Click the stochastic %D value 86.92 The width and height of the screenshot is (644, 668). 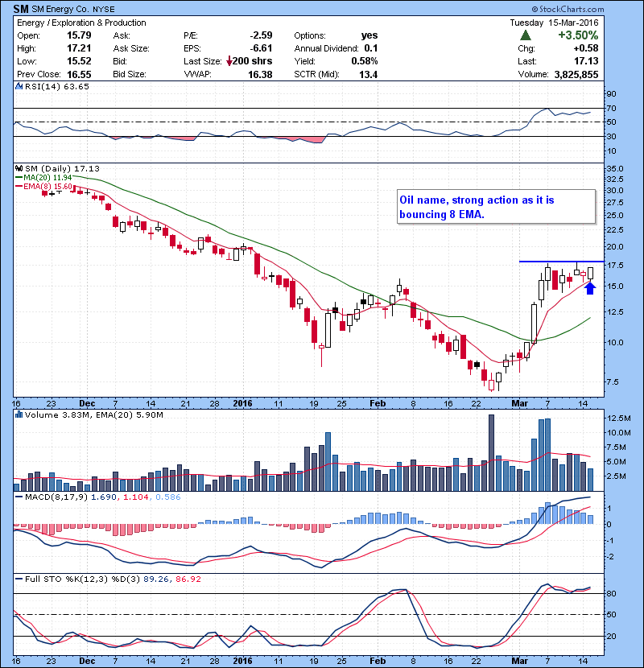188,579
